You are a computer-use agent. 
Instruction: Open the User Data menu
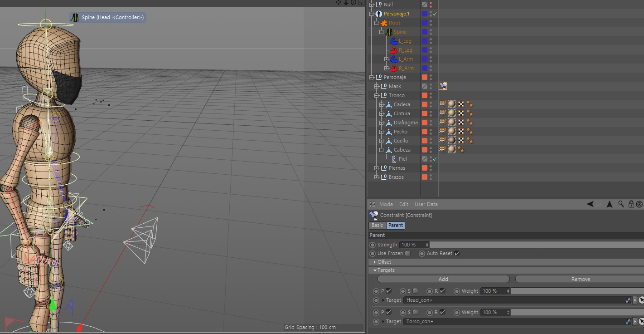point(426,204)
